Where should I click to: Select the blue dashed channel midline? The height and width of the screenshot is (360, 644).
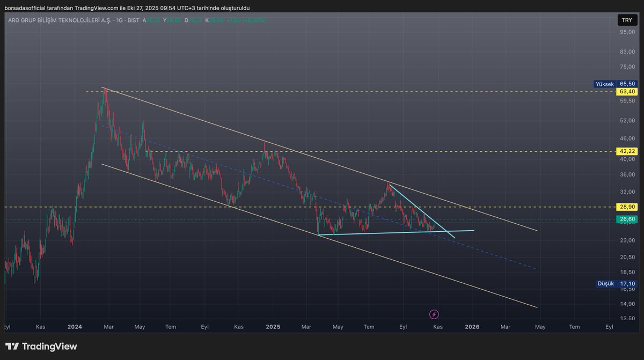(x=319, y=196)
